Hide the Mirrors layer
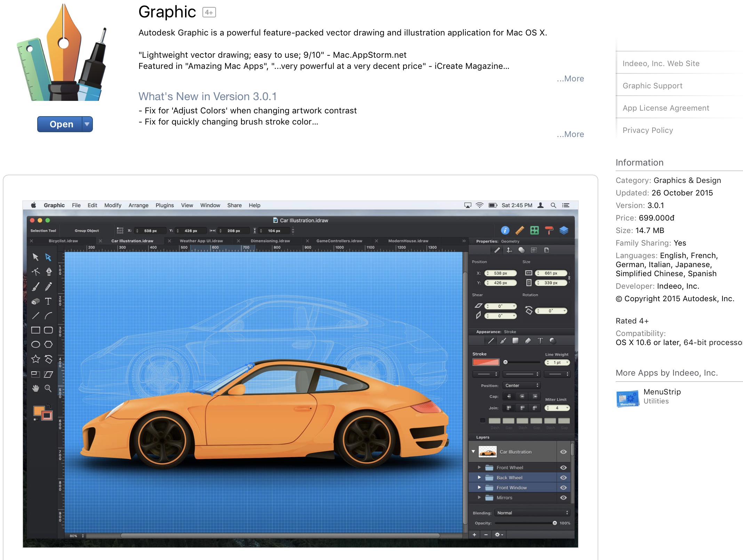Screen dimensions: 743x560 [564, 498]
